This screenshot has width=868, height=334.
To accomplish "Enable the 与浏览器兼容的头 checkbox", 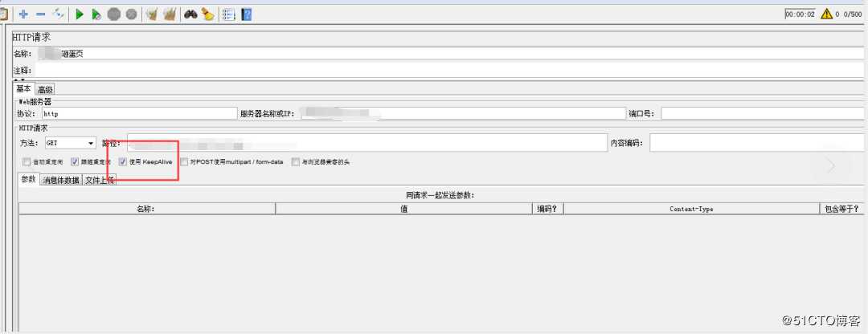I will point(296,162).
